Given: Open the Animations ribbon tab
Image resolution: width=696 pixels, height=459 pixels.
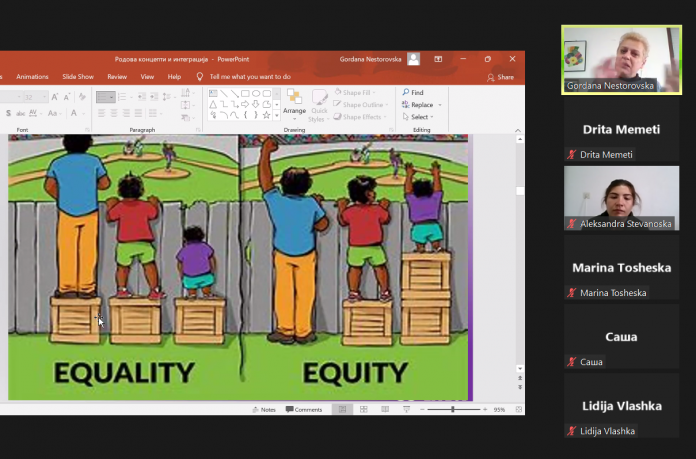Looking at the screenshot, I should point(32,77).
